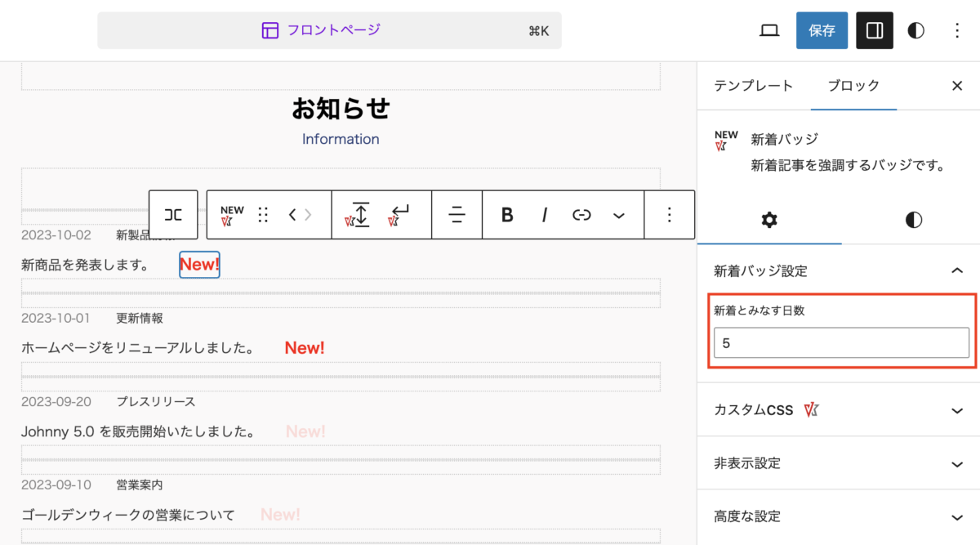Toggle the styles half-circle in top bar
The image size is (980, 545).
point(916,31)
